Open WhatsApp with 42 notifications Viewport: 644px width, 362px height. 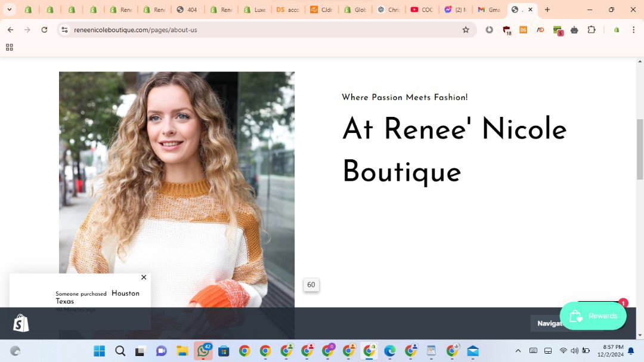click(203, 351)
